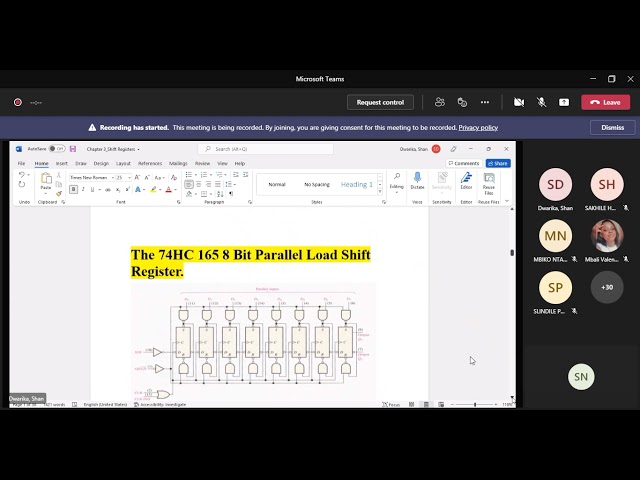Expand the Styles gallery more arrow
640x480 pixels.
tap(380, 192)
